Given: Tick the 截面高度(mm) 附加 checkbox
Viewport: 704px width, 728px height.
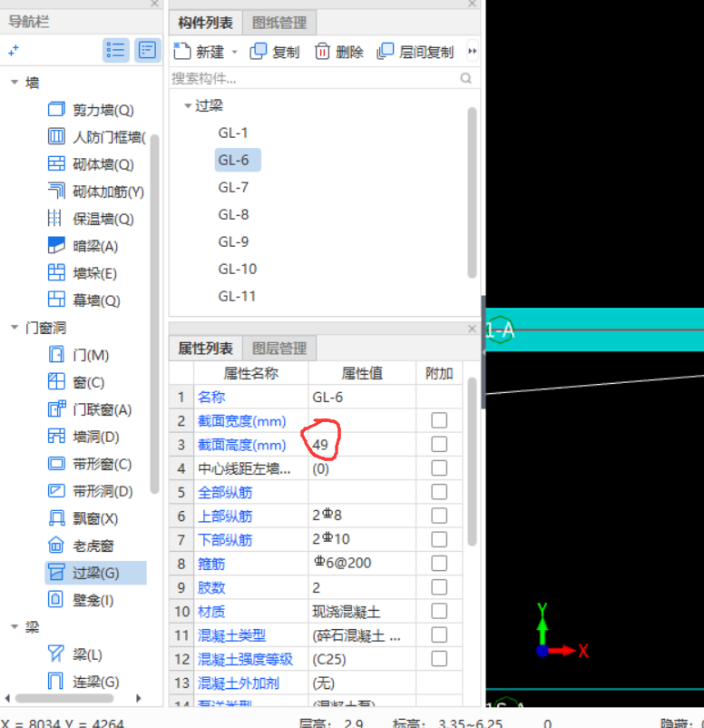Looking at the screenshot, I should (439, 444).
